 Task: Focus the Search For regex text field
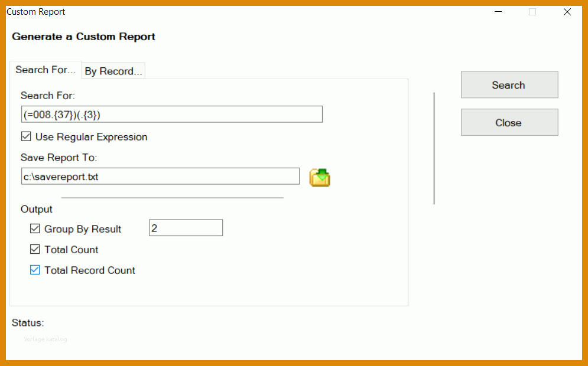pyautogui.click(x=172, y=115)
